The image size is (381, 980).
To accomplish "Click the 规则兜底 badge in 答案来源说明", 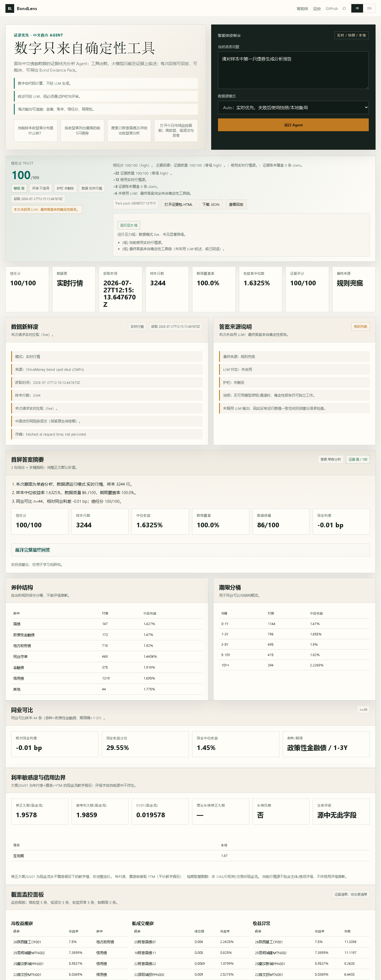I will click(x=361, y=326).
